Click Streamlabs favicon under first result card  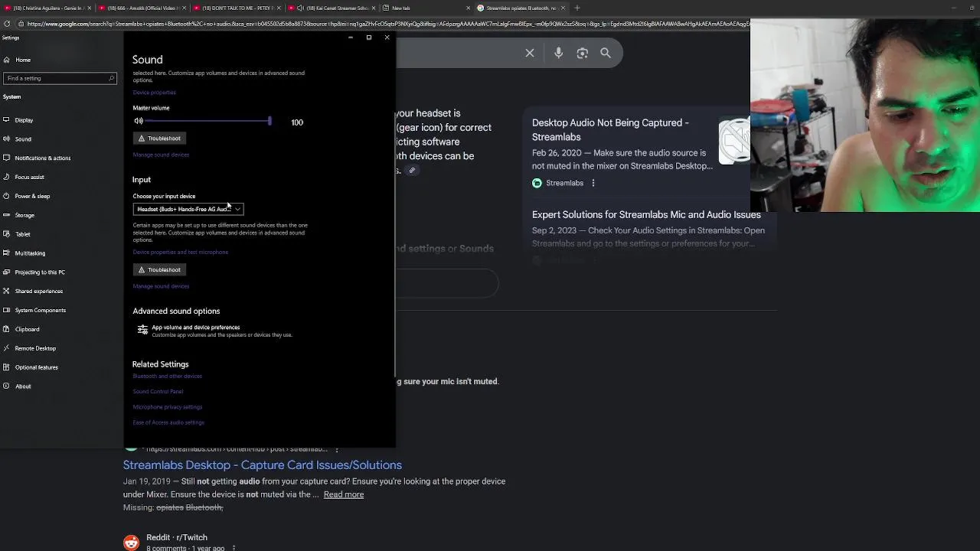pos(537,183)
